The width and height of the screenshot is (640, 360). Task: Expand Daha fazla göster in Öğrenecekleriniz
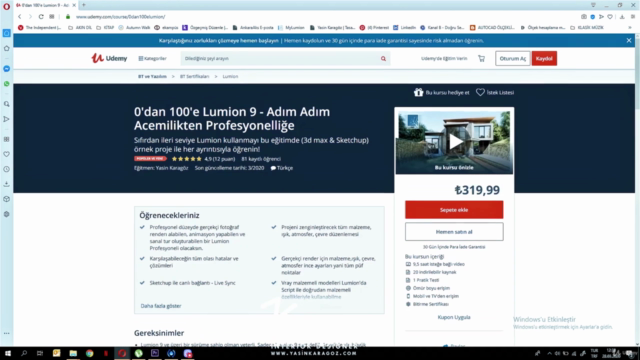(x=161, y=306)
